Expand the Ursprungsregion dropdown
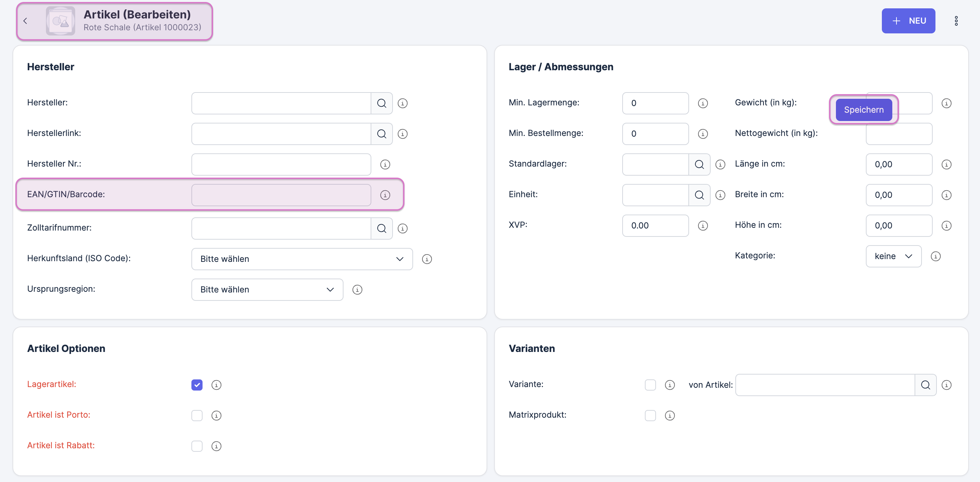The height and width of the screenshot is (482, 980). [x=267, y=290]
